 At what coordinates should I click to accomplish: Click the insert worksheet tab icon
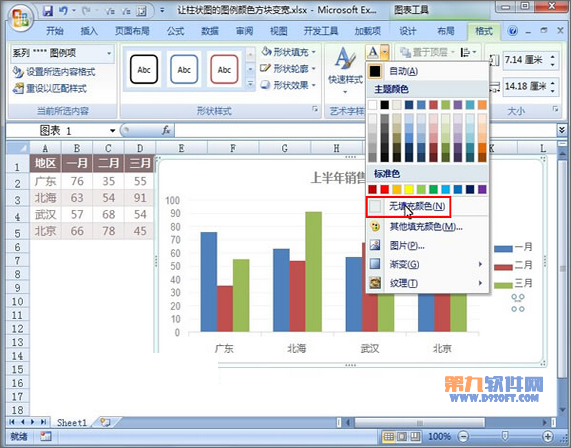tap(106, 422)
